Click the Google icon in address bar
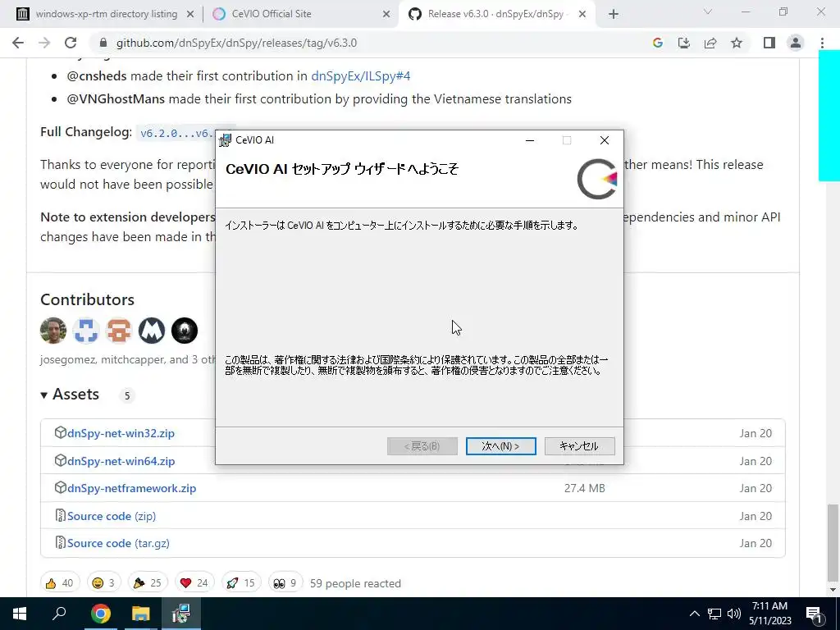The height and width of the screenshot is (630, 840). [658, 43]
